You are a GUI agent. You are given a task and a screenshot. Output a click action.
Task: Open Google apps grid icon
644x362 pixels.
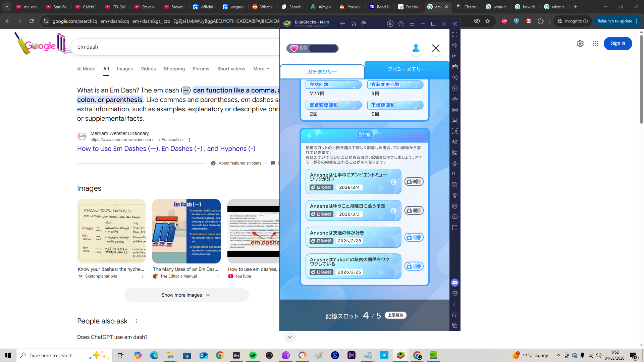pyautogui.click(x=596, y=44)
